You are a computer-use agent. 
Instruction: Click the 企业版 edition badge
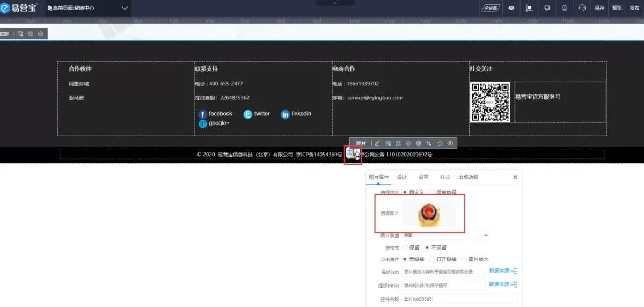[491, 8]
